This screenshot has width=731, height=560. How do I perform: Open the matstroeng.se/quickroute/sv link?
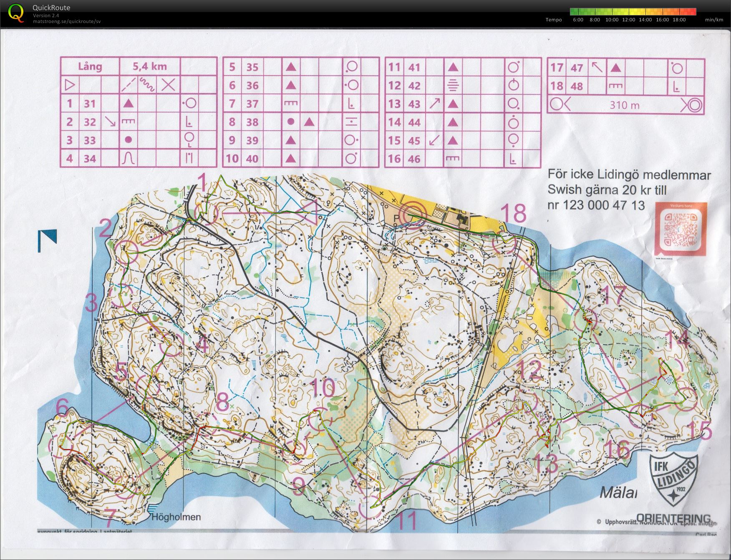[x=67, y=21]
